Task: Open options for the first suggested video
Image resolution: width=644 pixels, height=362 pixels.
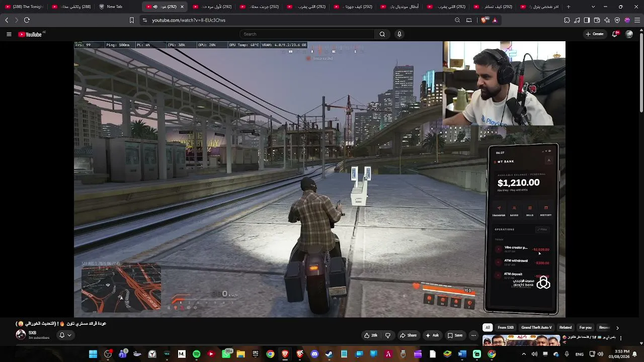Action: point(620,338)
